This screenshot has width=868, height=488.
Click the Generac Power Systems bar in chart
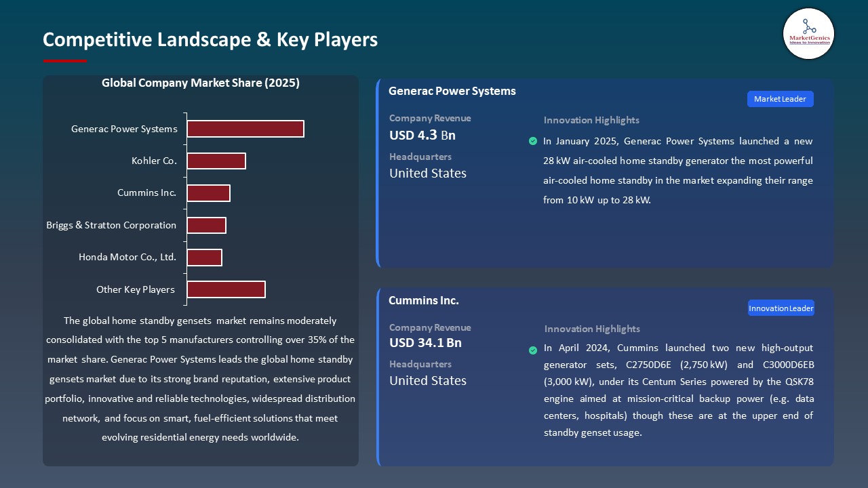(245, 128)
